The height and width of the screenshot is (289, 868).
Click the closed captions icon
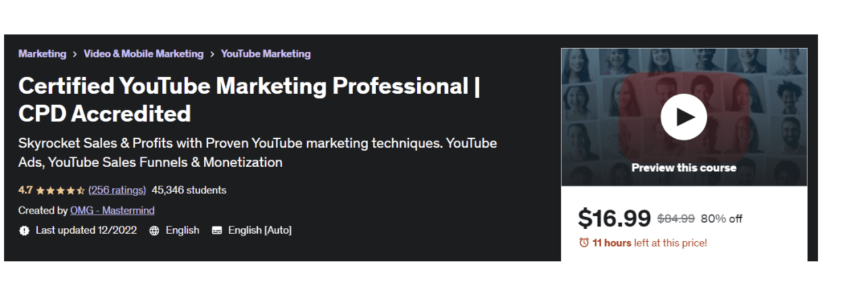[x=217, y=231]
